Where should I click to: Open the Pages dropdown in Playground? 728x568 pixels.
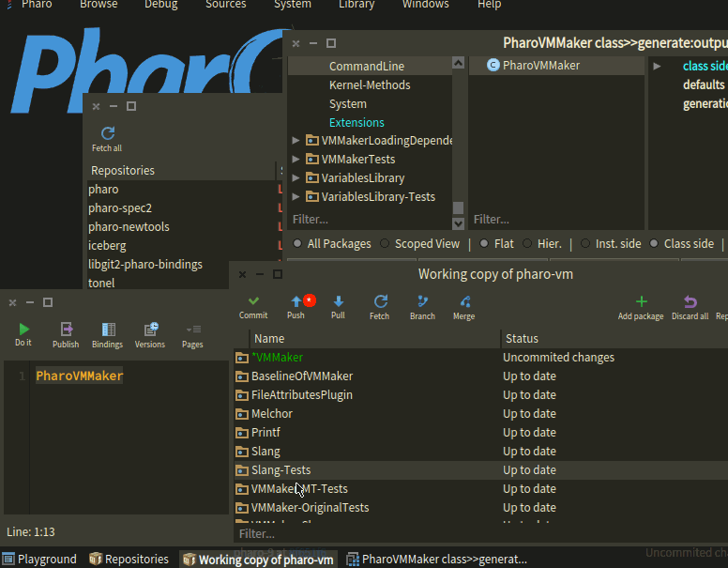click(193, 330)
